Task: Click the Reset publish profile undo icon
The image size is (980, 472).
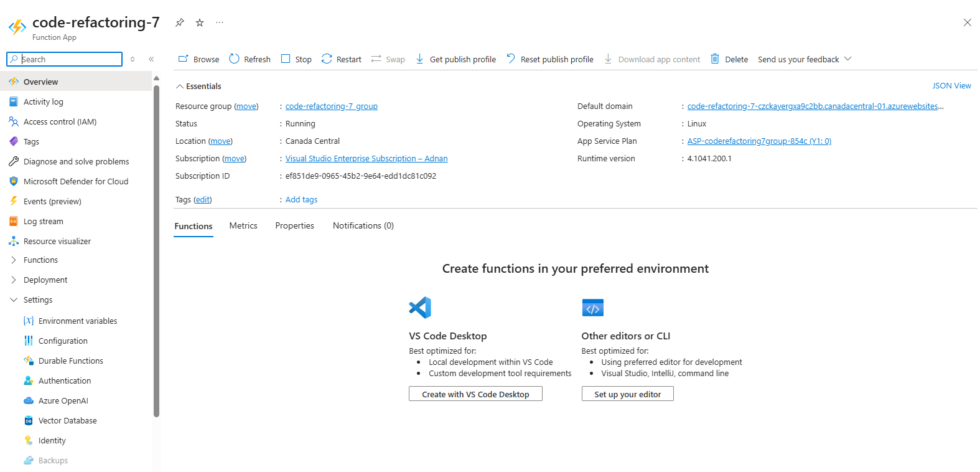Action: tap(511, 59)
